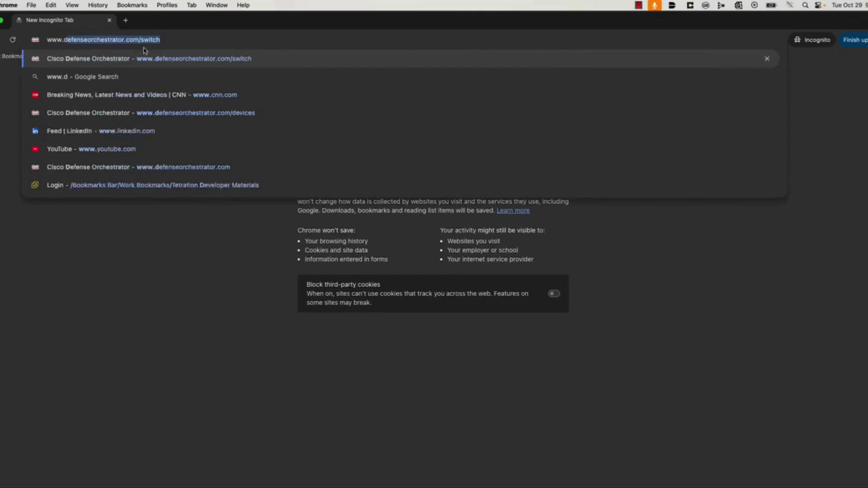Click the battery status icon

[771, 5]
